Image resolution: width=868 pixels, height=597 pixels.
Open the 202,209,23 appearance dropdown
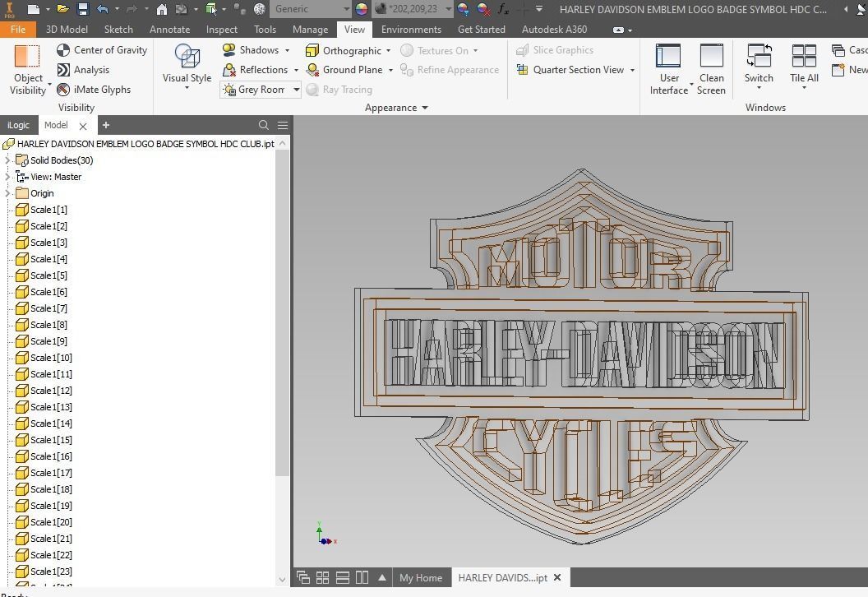pyautogui.click(x=413, y=9)
